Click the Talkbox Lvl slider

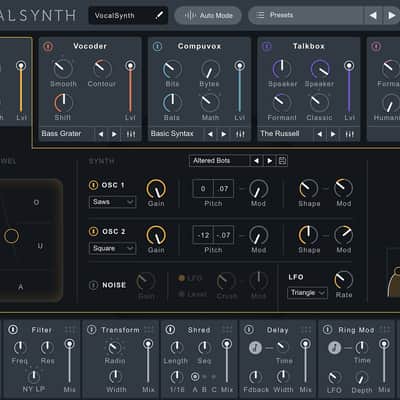tap(349, 87)
